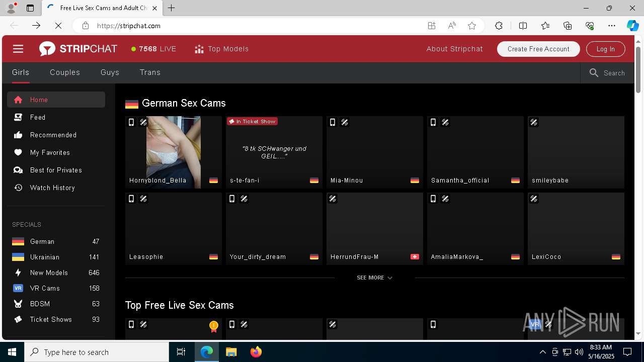Viewport: 644px width, 362px height.
Task: Click the German flag beside the section heading
Action: pyautogui.click(x=132, y=104)
